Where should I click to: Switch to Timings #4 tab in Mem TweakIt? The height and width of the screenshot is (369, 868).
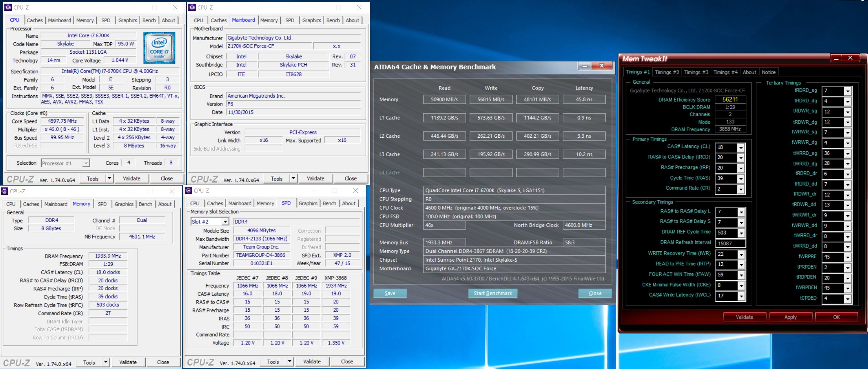(725, 72)
